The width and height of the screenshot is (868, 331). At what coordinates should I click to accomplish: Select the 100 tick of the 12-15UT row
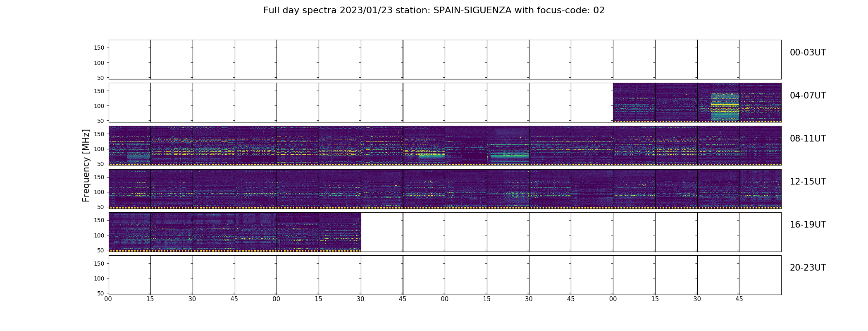99,192
